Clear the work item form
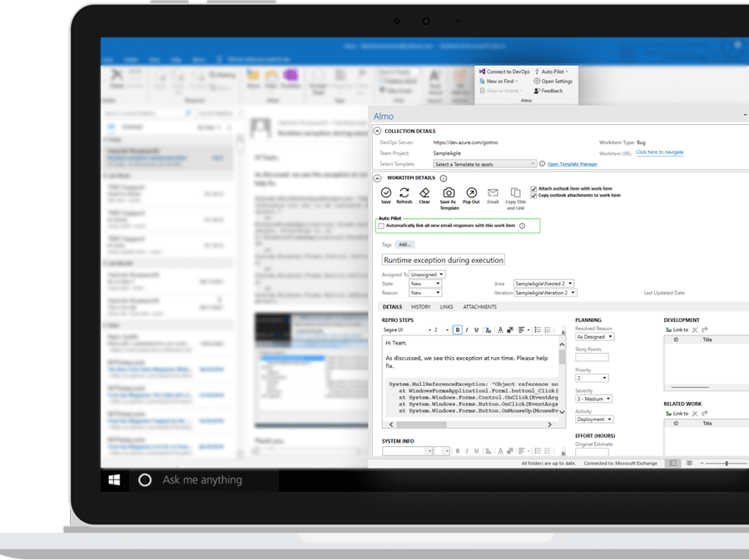Viewport: 749px width, 560px height. coord(424,191)
